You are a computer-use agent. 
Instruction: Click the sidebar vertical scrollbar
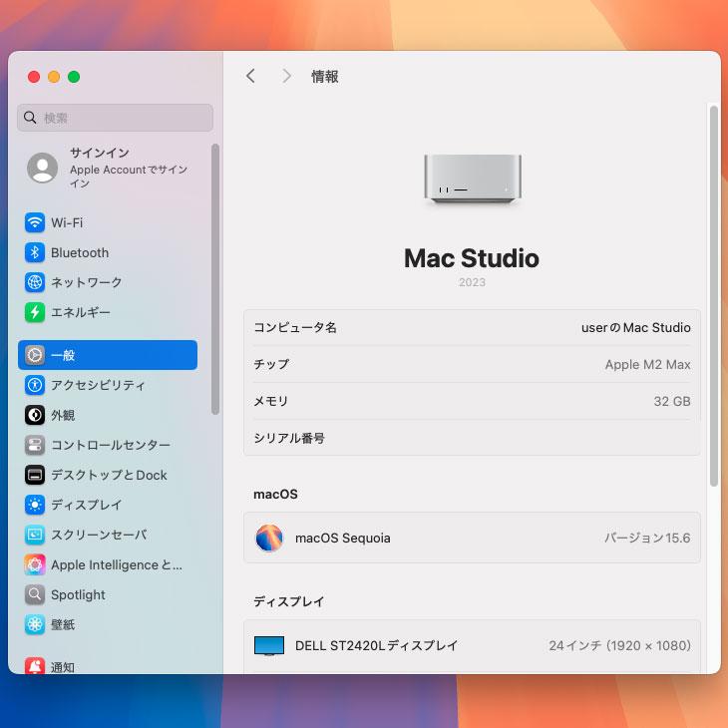215,279
